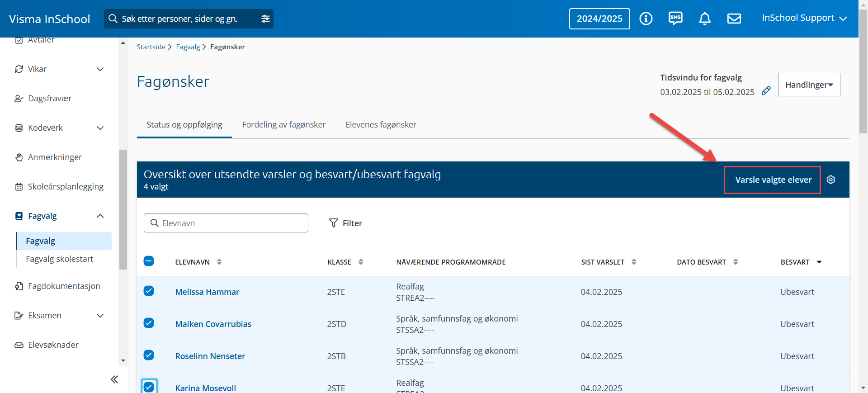Open school year 2024/2025 selector
This screenshot has width=868, height=393.
599,19
